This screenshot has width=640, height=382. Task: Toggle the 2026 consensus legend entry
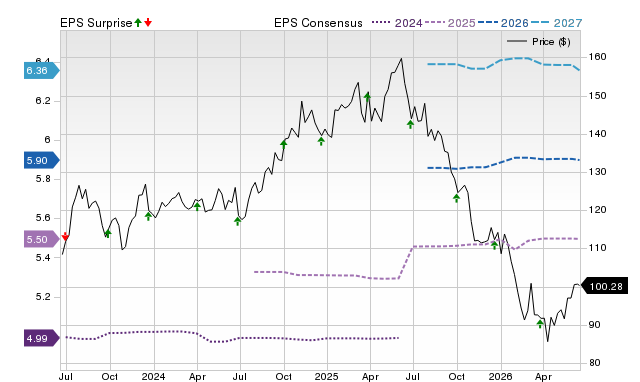(x=503, y=23)
